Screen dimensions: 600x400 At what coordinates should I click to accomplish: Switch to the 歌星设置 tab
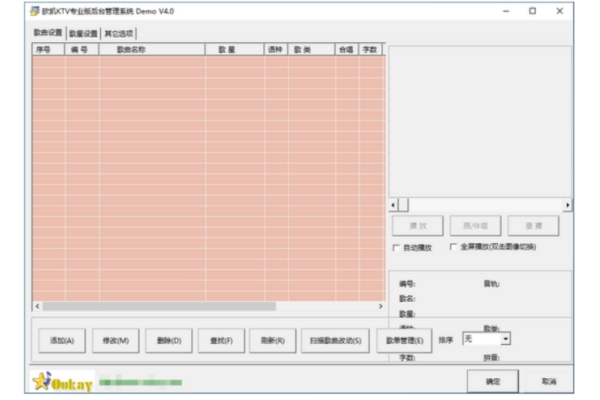tap(83, 33)
